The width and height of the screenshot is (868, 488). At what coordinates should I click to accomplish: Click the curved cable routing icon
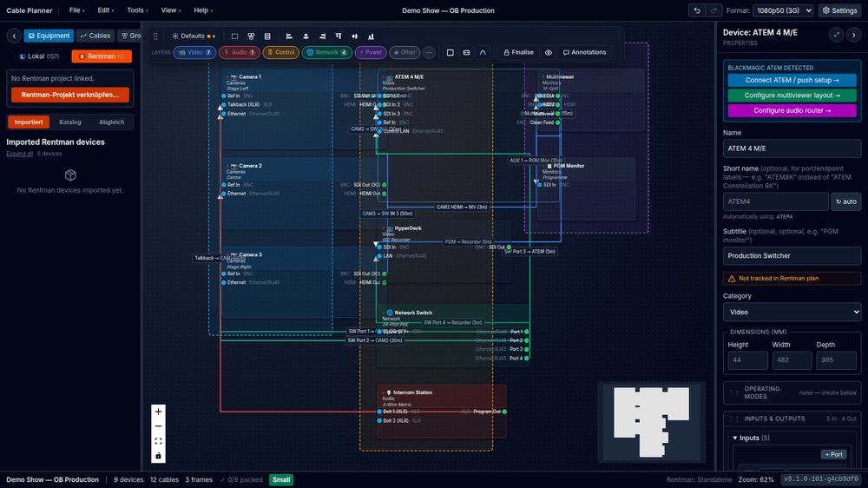(483, 53)
